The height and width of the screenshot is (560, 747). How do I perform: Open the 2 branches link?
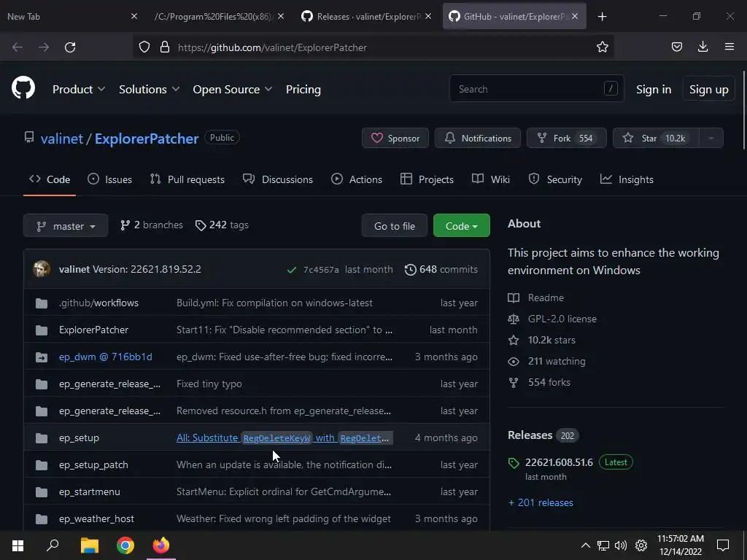pos(152,225)
